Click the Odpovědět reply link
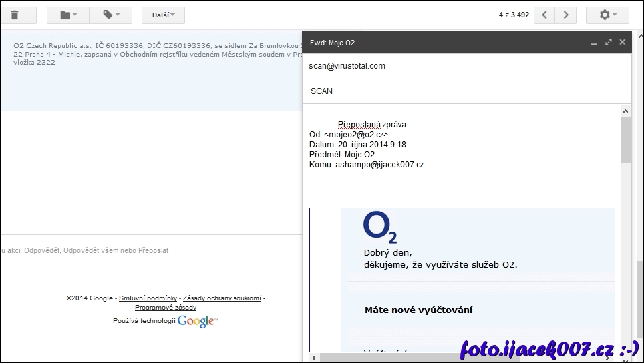Screen dimensions: 644x363 coord(41,251)
